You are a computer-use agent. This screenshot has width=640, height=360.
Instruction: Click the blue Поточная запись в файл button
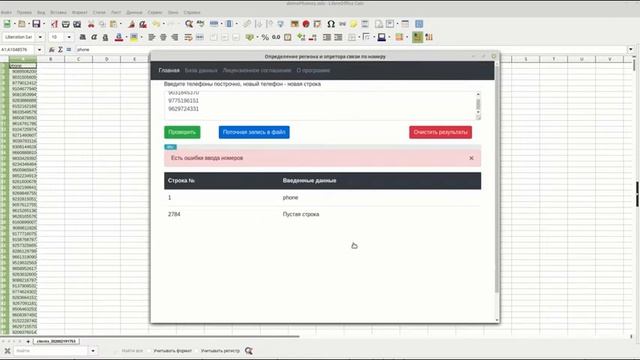254,132
